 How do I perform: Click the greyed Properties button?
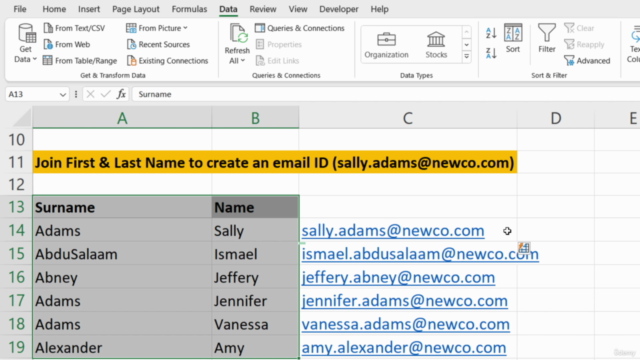279,44
